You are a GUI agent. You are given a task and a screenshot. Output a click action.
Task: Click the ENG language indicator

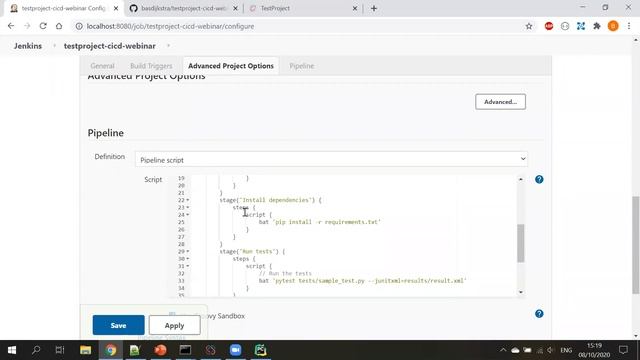coord(566,350)
